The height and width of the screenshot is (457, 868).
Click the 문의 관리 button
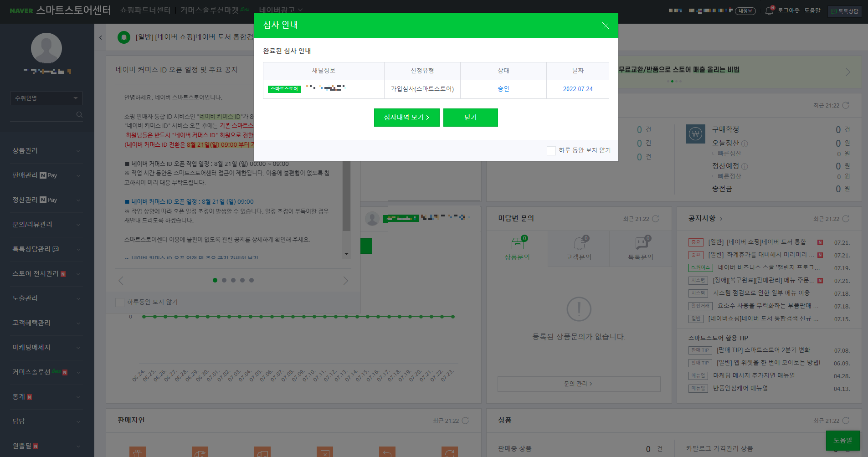579,384
